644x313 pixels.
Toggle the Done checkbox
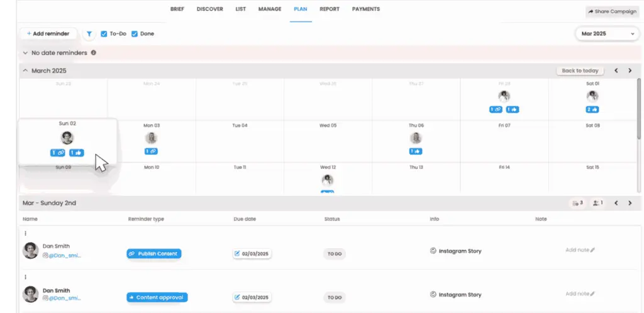(135, 34)
